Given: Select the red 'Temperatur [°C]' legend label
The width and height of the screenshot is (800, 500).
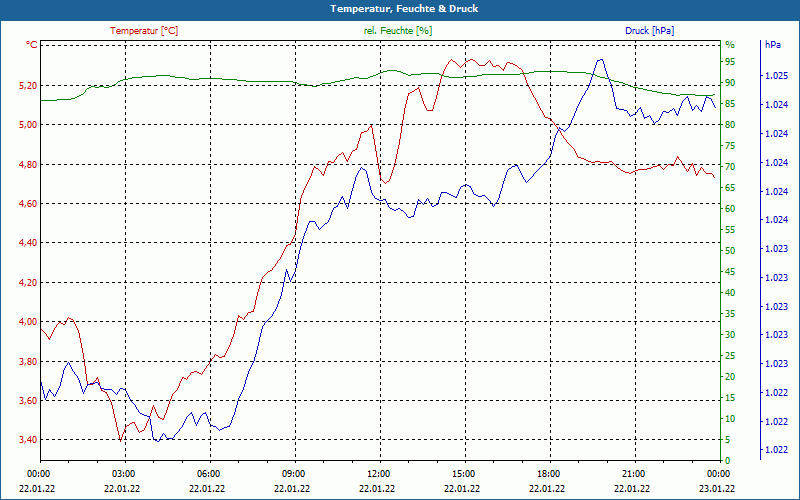Looking at the screenshot, I should (144, 31).
